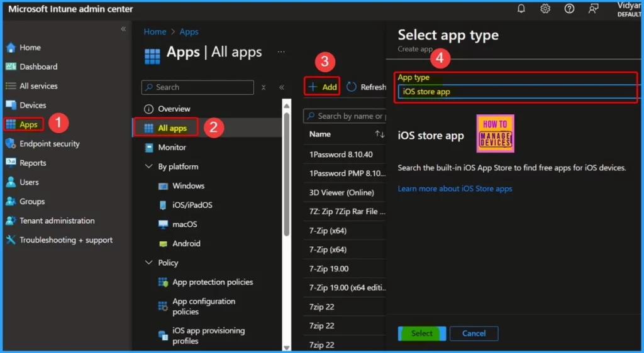Open the 3D Viewer (Online) app row

tap(341, 193)
